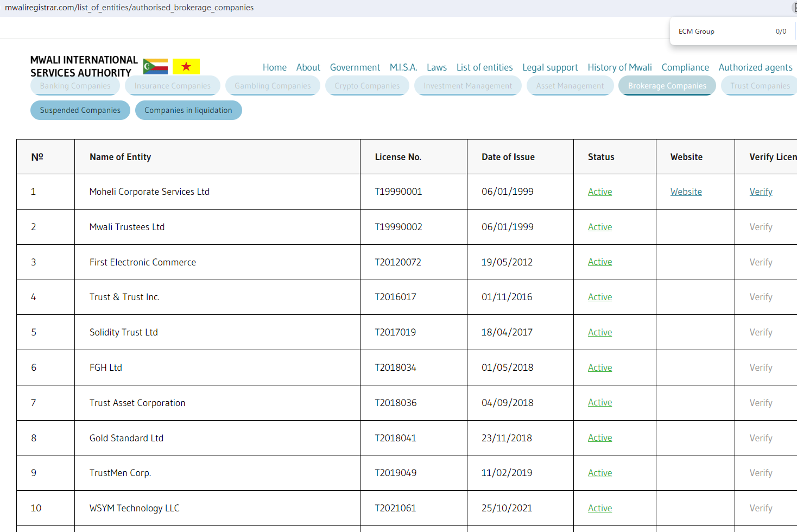Click the browser address bar URL

(129, 8)
